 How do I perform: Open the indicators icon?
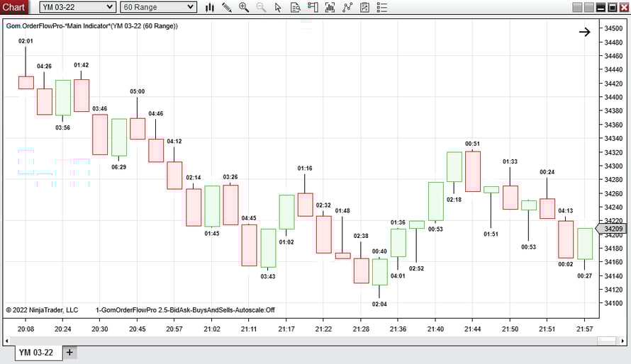pos(330,7)
